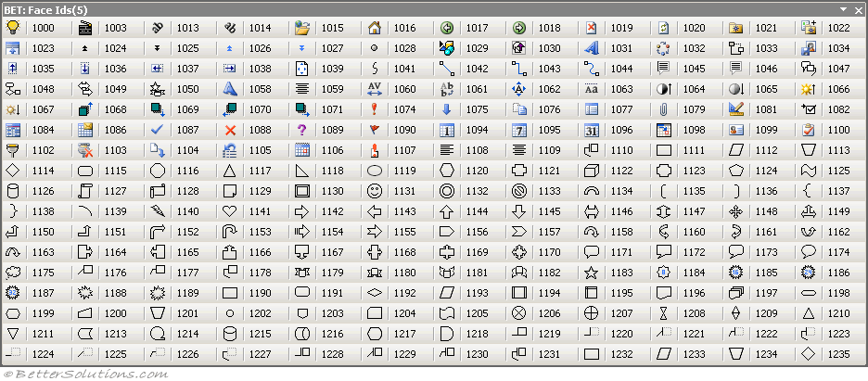Viewport: 868px width, 381px height.
Task: Click the red exclamation mark icon 1074
Action: pos(375,109)
